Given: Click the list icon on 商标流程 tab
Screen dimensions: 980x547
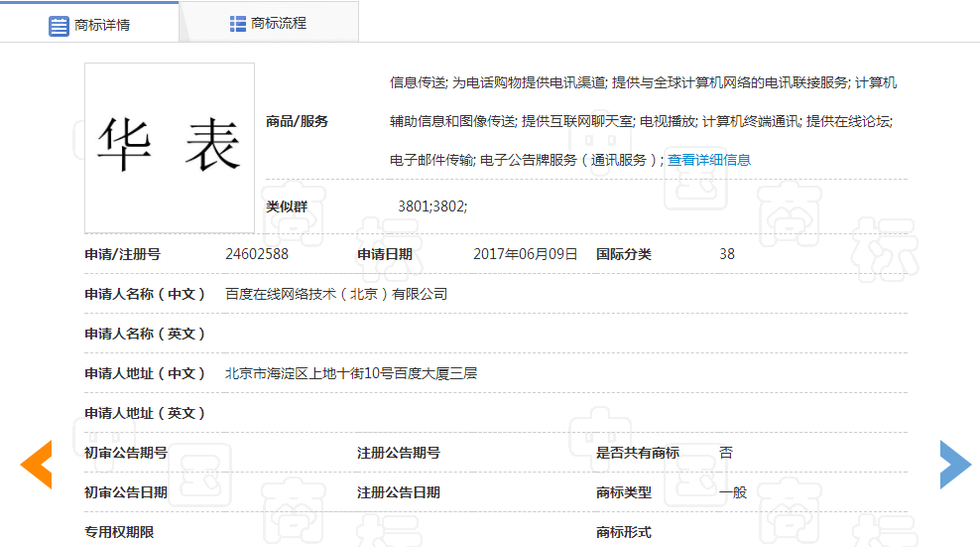Looking at the screenshot, I should (x=238, y=23).
